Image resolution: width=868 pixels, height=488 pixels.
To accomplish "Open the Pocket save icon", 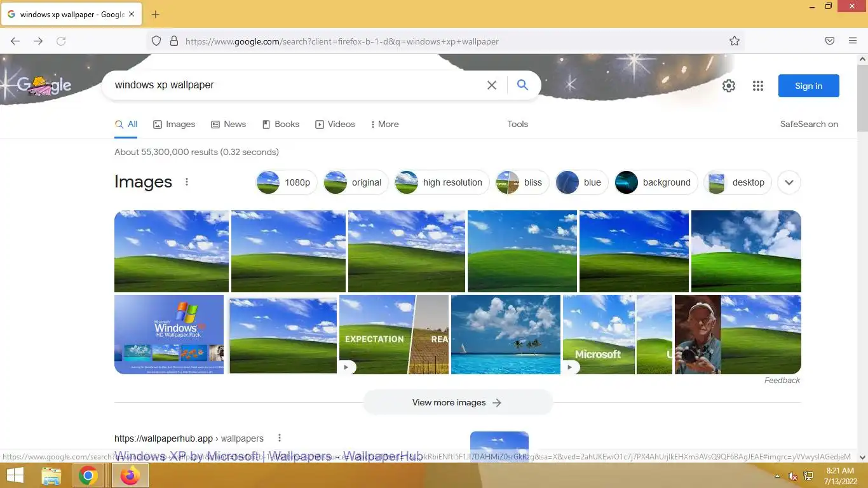I will pyautogui.click(x=830, y=41).
